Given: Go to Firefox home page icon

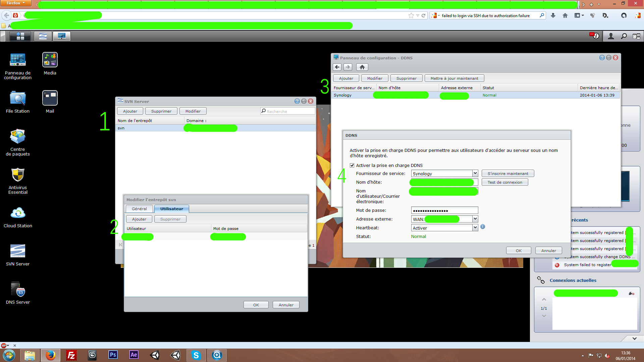Looking at the screenshot, I should (x=565, y=15).
